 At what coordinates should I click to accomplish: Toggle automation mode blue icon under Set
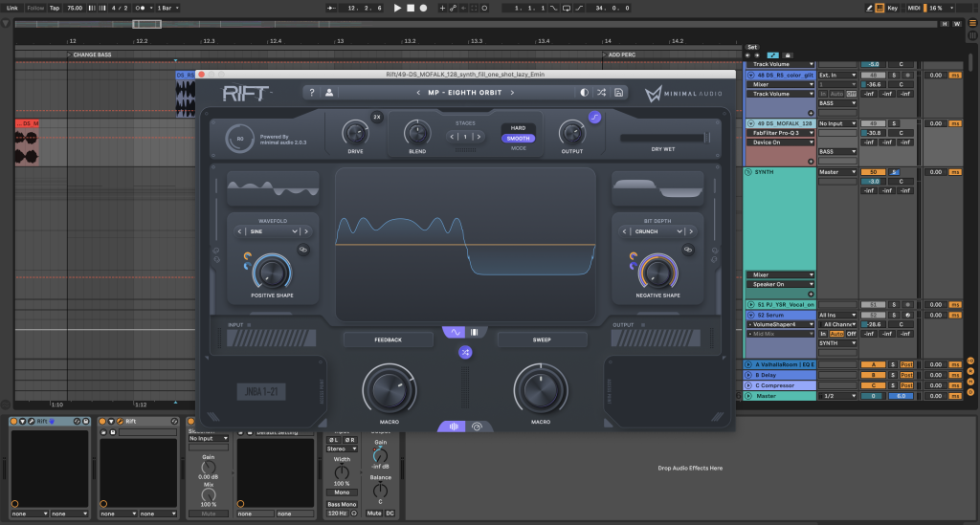772,55
